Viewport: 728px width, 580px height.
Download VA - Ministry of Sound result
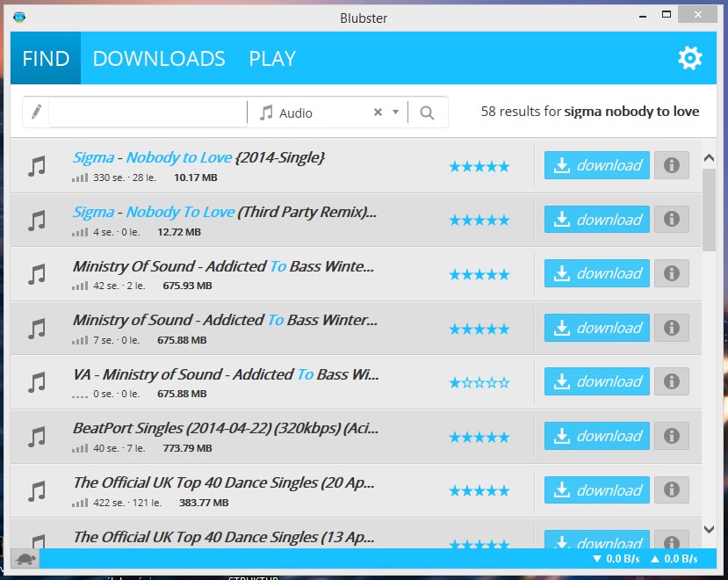(596, 381)
